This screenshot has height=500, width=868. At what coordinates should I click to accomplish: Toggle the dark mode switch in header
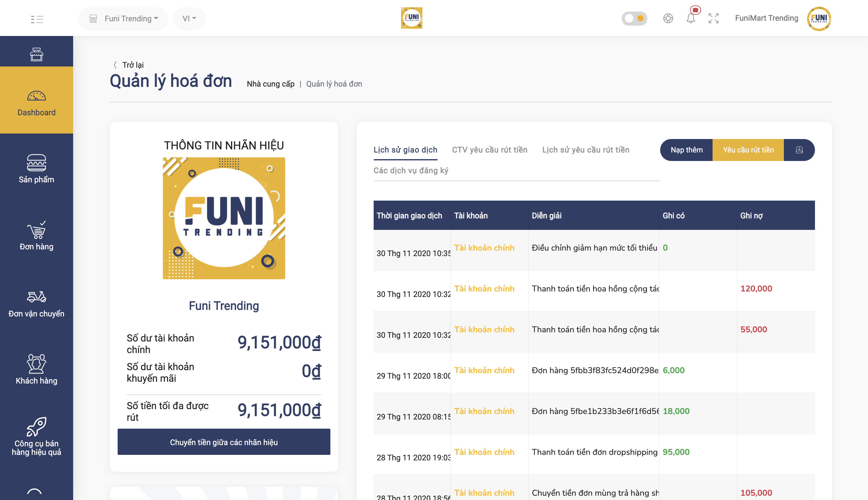[x=634, y=18]
